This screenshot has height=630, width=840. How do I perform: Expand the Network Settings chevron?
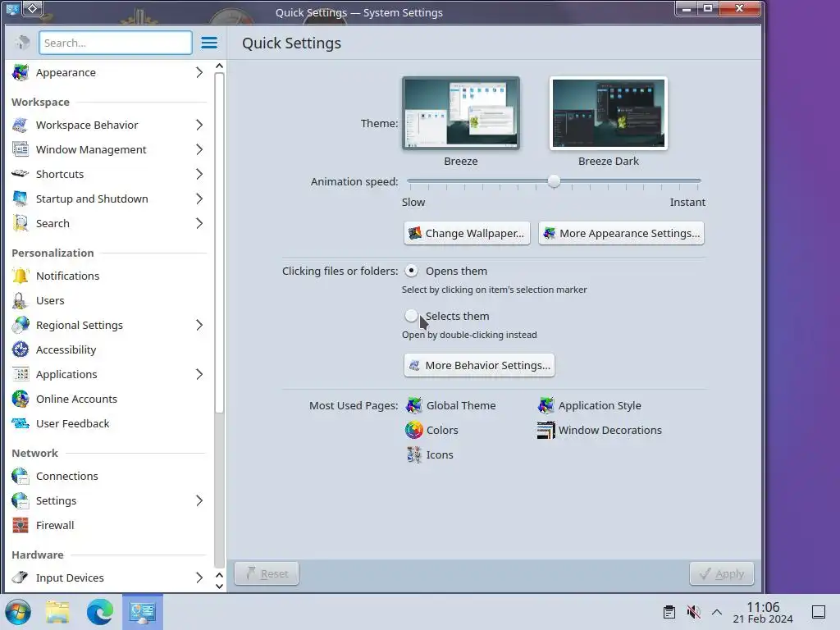pyautogui.click(x=199, y=501)
